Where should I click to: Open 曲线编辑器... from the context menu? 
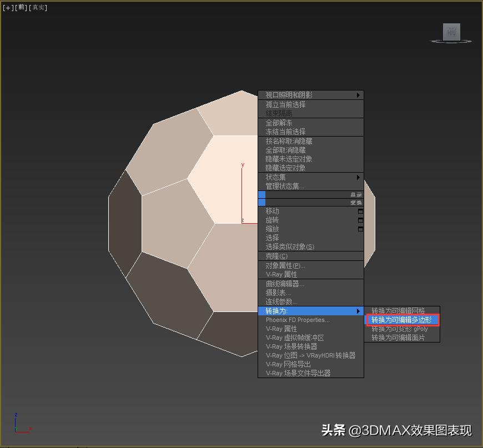285,284
